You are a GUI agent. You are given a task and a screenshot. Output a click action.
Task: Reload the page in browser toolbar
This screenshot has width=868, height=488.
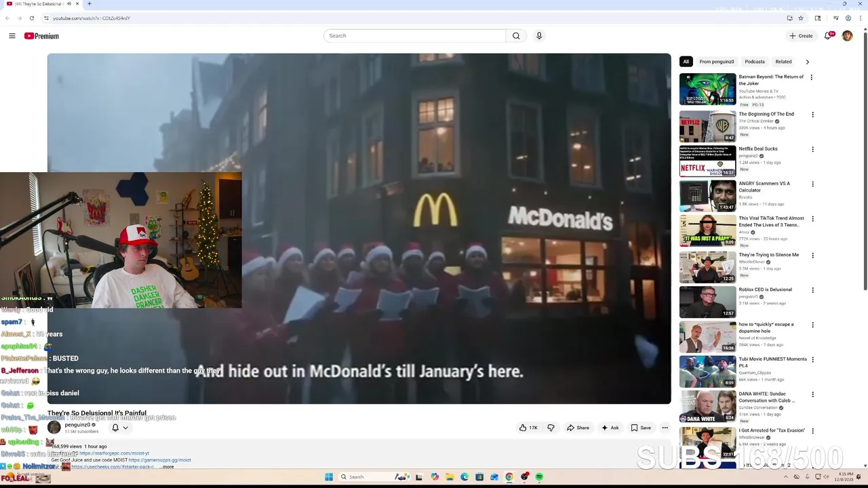click(32, 18)
